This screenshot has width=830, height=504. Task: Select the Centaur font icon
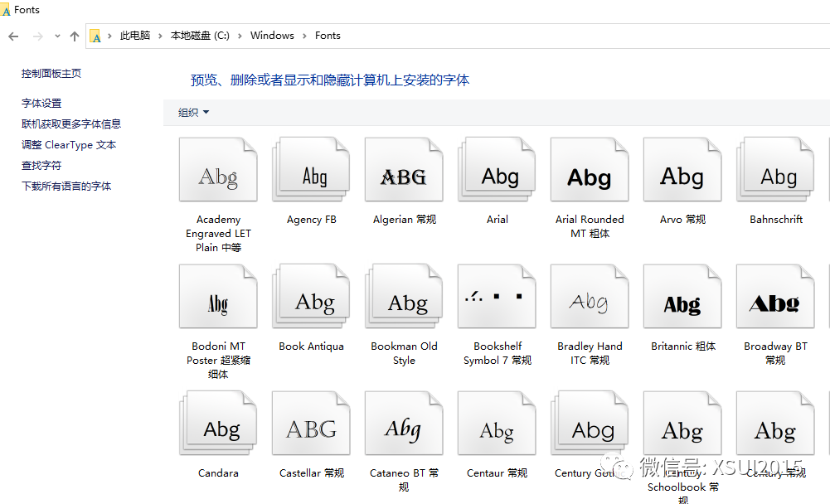coord(497,423)
